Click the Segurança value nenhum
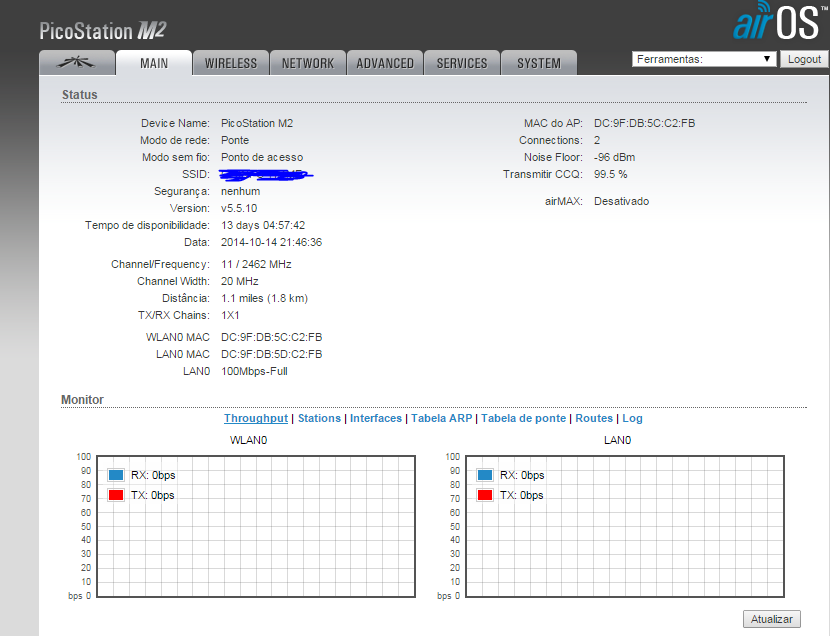 point(240,191)
